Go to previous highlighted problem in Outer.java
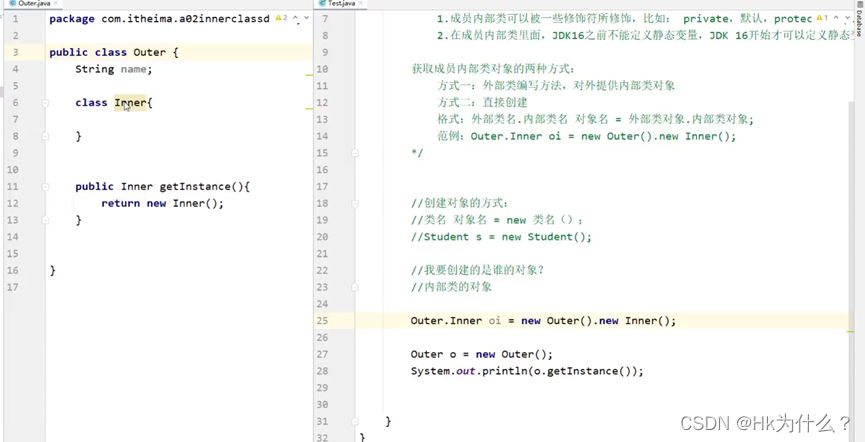This screenshot has width=865, height=442. tap(296, 18)
